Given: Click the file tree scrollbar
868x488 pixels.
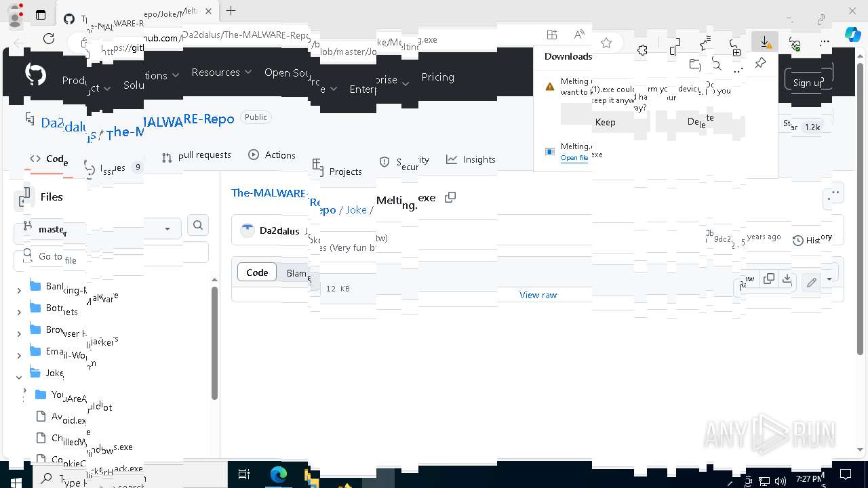Looking at the screenshot, I should pyautogui.click(x=214, y=342).
